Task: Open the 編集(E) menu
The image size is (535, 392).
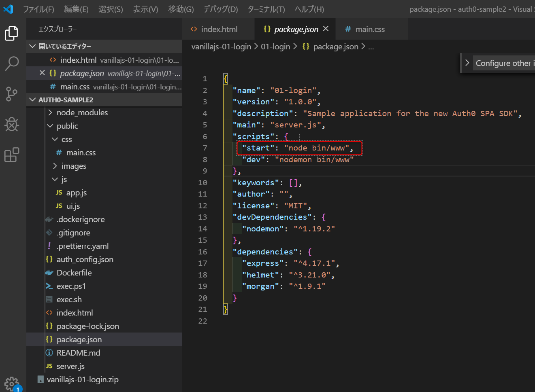Action: 76,9
